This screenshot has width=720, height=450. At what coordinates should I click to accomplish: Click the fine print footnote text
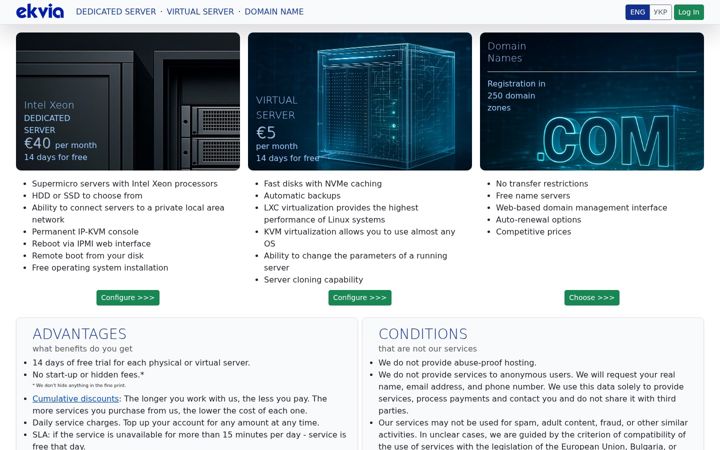(x=79, y=385)
